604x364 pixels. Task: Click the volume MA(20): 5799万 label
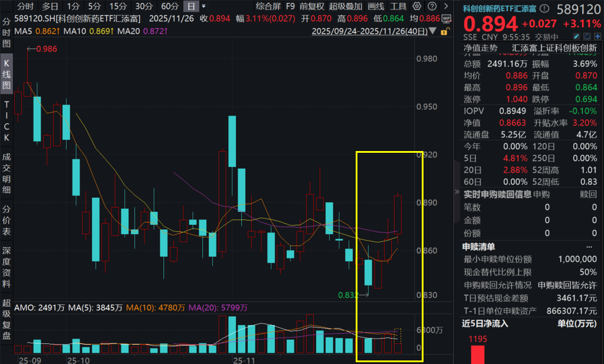pos(218,308)
